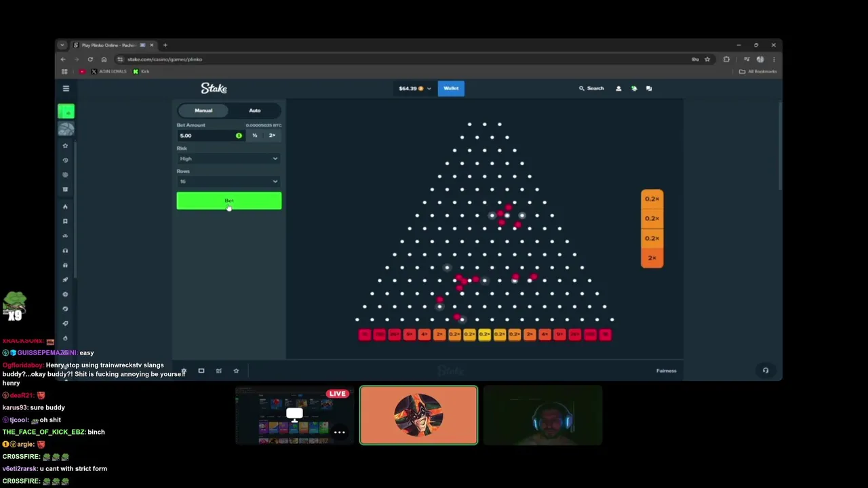The height and width of the screenshot is (488, 868).
Task: Open the Risk dropdown showing High
Action: (x=229, y=159)
